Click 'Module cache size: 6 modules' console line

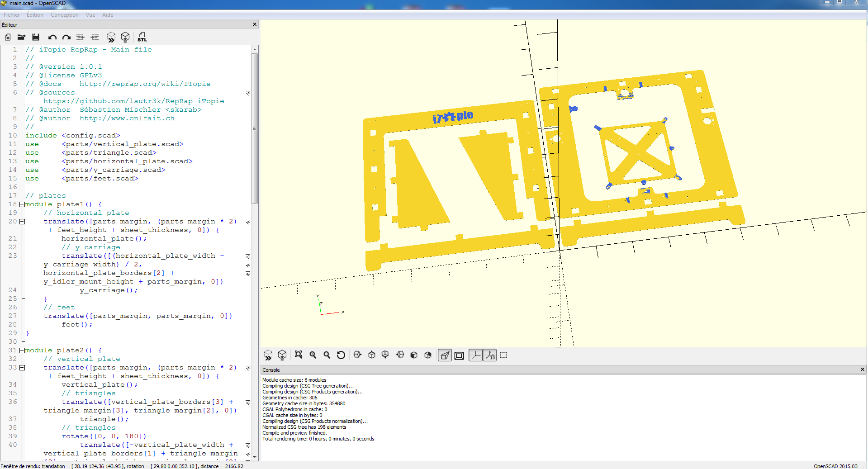294,380
